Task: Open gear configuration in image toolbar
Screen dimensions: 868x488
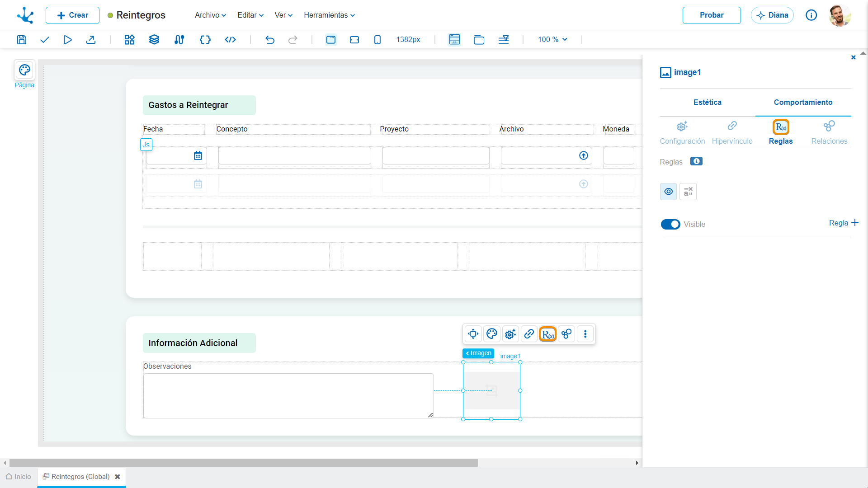Action: 510,334
